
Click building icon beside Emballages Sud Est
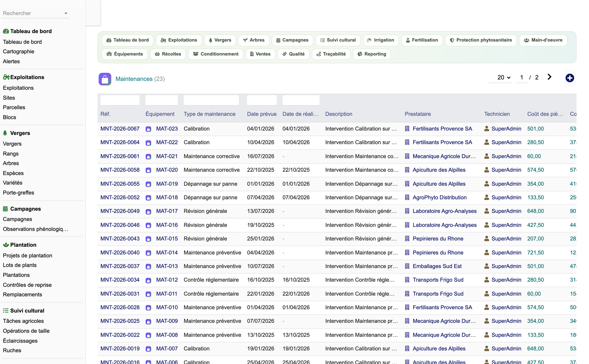(407, 266)
